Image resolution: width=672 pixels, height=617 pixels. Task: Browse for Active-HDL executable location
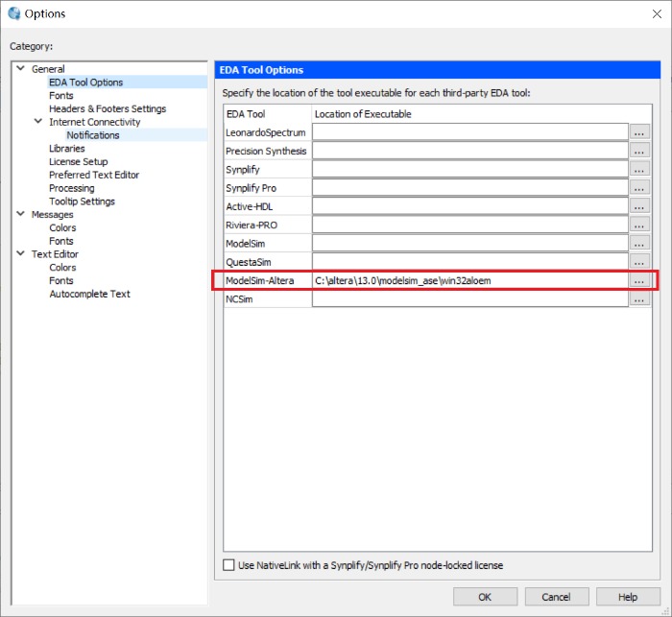[639, 206]
